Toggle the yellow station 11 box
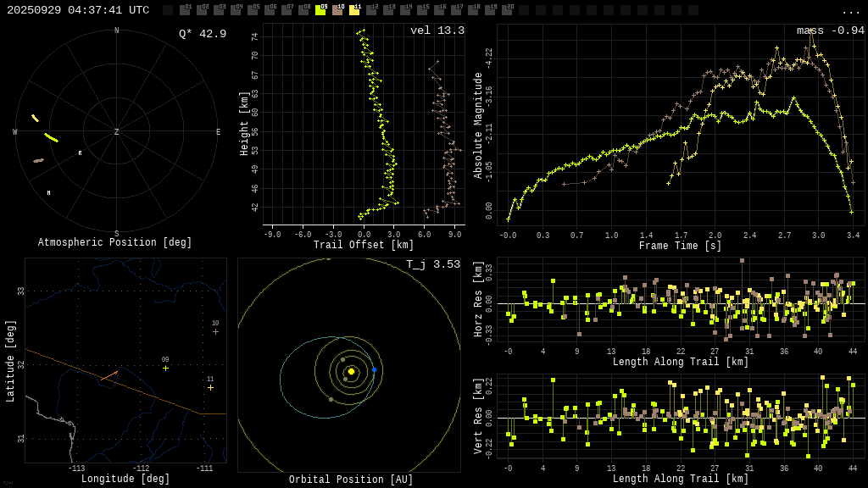The height and width of the screenshot is (488, 868). pyautogui.click(x=354, y=10)
